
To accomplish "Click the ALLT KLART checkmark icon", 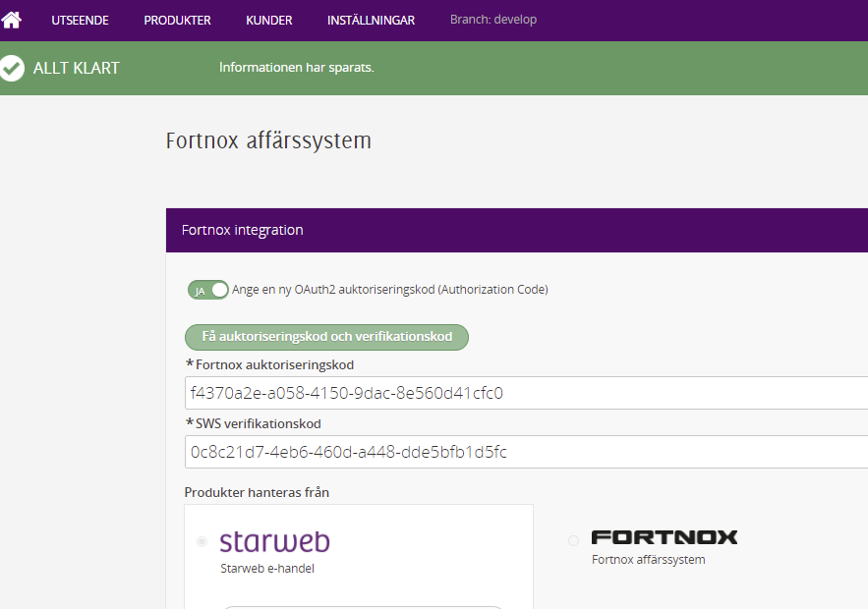I will [x=12, y=69].
